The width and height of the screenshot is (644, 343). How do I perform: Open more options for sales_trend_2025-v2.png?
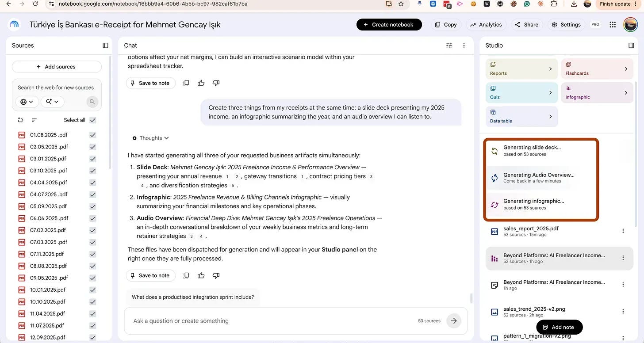623,312
